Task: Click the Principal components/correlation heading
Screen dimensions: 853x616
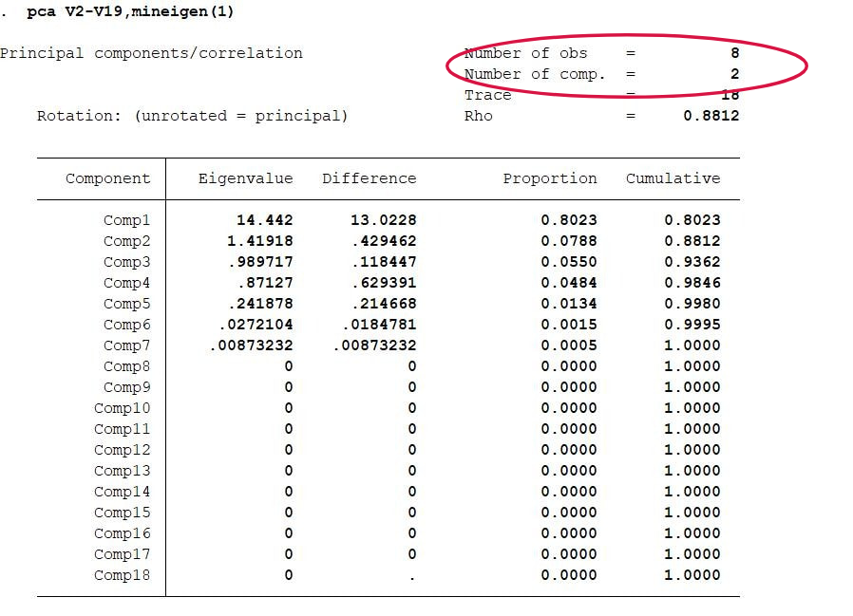Action: click(x=152, y=53)
